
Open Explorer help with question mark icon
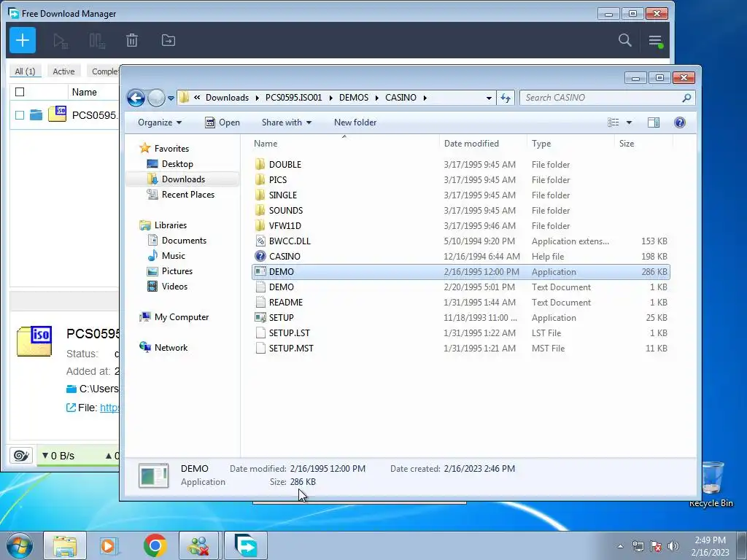click(680, 122)
